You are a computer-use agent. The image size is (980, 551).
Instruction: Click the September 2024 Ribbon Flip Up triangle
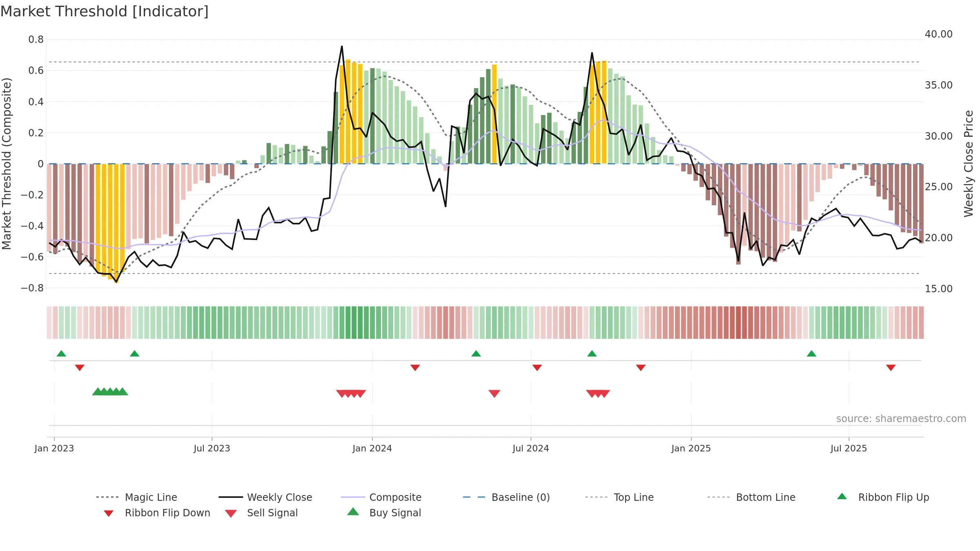tap(592, 353)
